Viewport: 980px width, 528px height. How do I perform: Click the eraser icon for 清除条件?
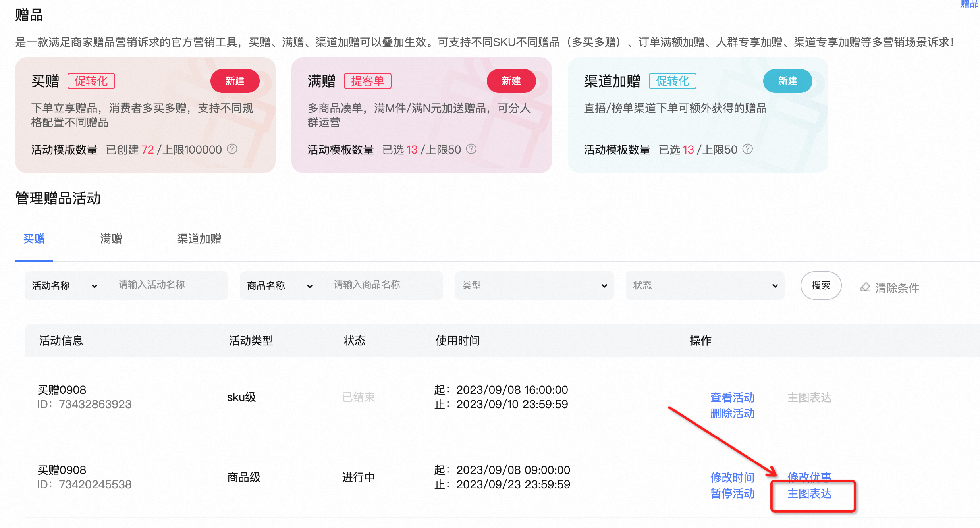point(865,287)
